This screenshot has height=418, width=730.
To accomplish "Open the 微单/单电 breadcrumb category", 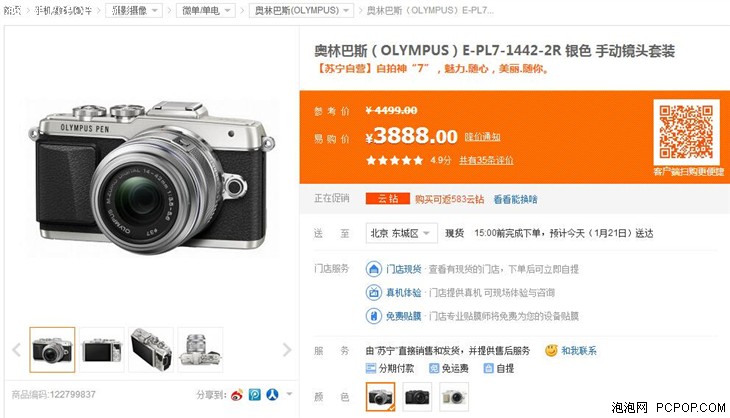I will coord(206,10).
